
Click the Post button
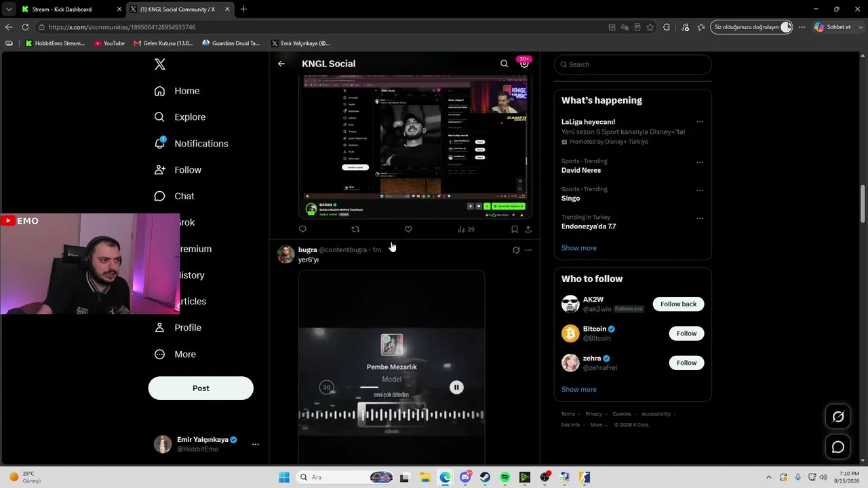click(201, 388)
